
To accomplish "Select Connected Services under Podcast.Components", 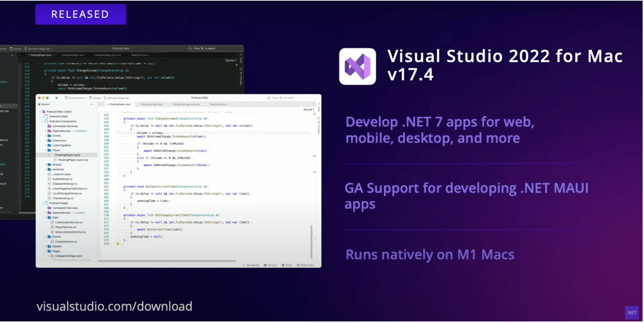I will 63,126.
